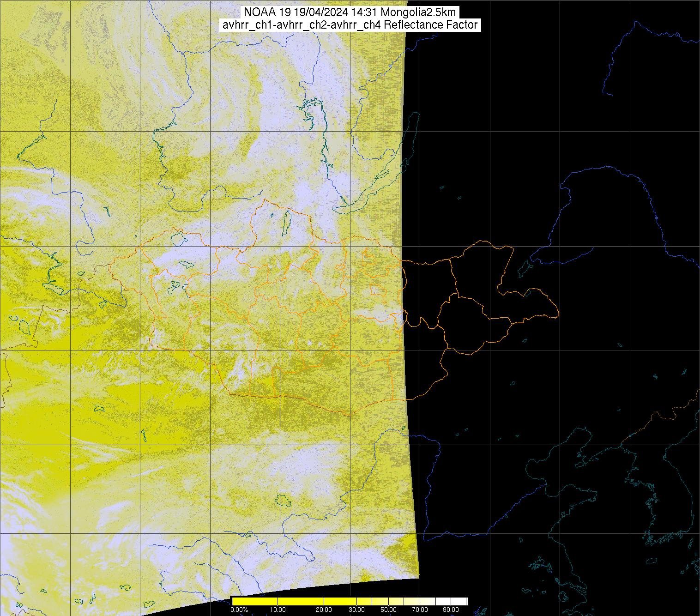Pick the yellow 10–20 legend segment
The height and width of the screenshot is (616, 700).
tap(300, 601)
